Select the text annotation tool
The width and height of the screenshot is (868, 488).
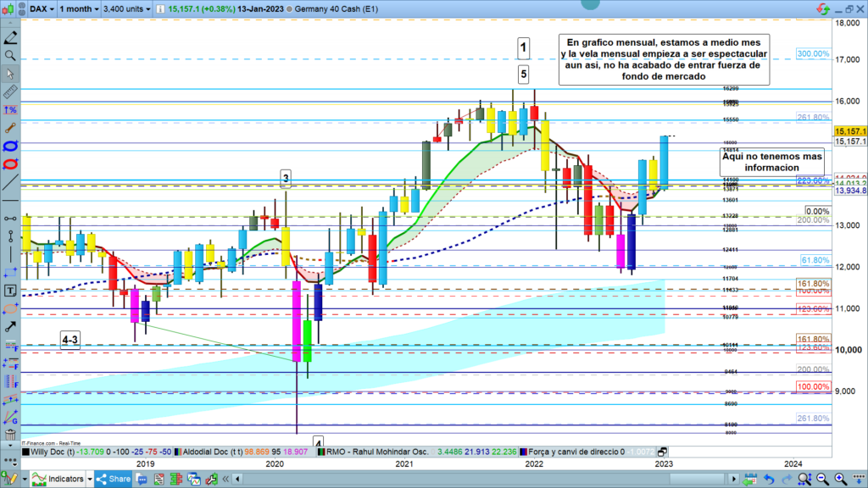(11, 290)
